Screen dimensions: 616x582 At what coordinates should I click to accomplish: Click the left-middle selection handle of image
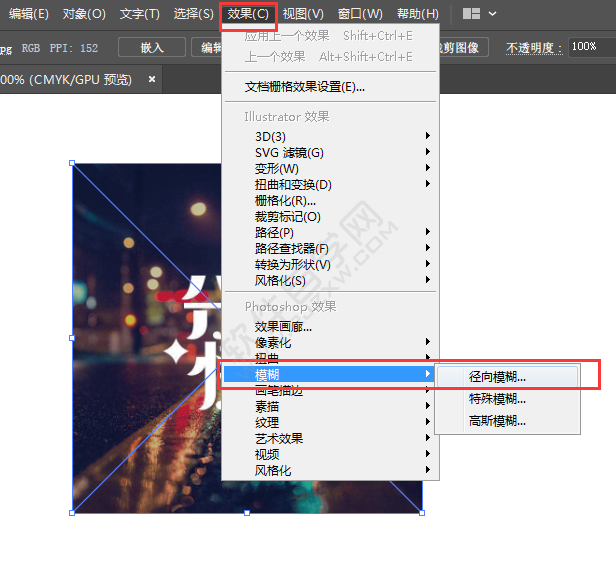coord(72,338)
